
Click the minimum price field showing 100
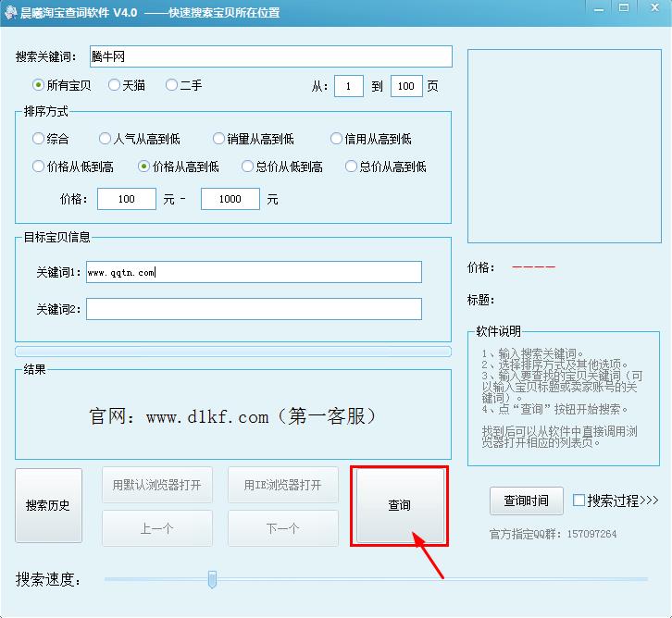pyautogui.click(x=127, y=199)
